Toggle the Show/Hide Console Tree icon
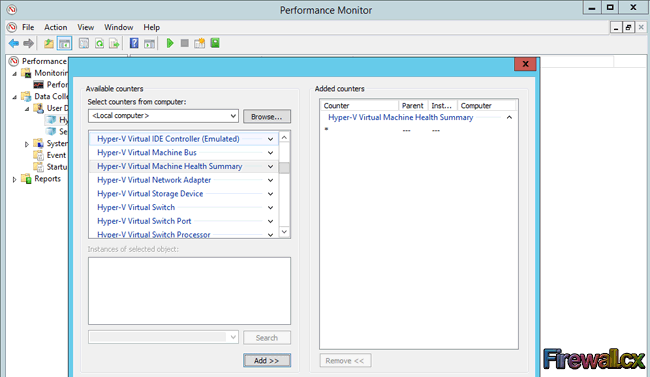650x377 pixels. (x=65, y=43)
